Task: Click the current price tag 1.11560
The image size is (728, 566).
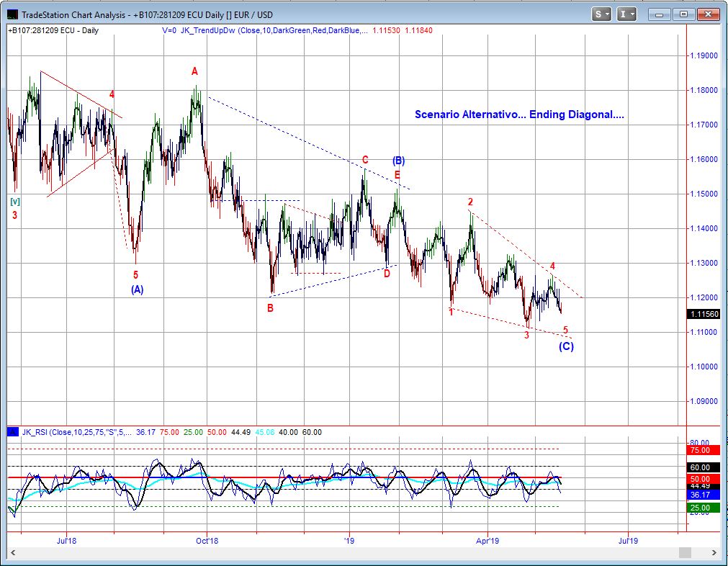Action: pyautogui.click(x=704, y=314)
